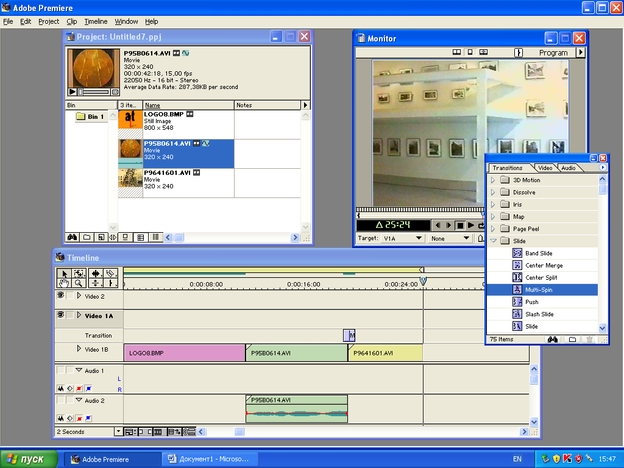Screen dimensions: 624x468
Task: Select the Push transition icon
Action: 518,299
